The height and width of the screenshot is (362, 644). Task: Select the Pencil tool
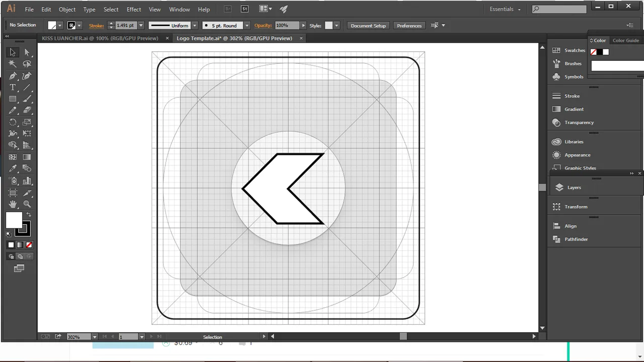13,111
